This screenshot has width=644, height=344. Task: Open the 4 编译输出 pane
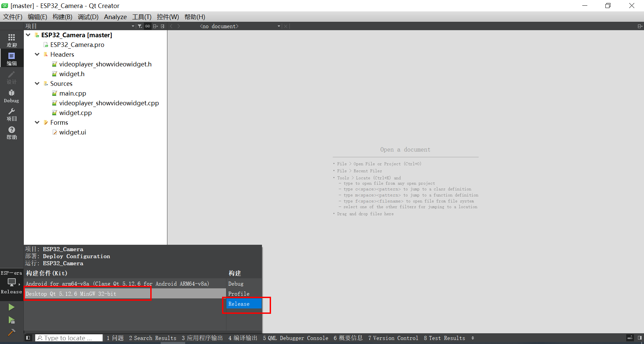243,338
